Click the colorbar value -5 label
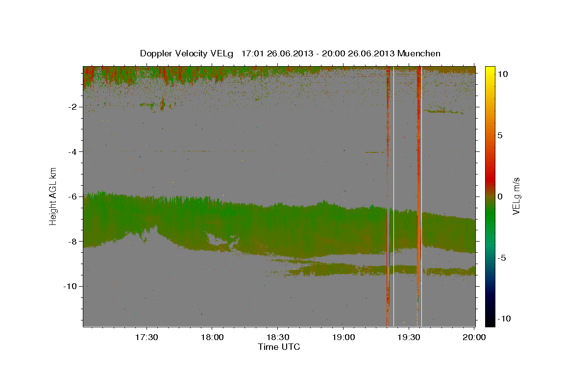The width and height of the screenshot is (588, 392). [x=502, y=258]
